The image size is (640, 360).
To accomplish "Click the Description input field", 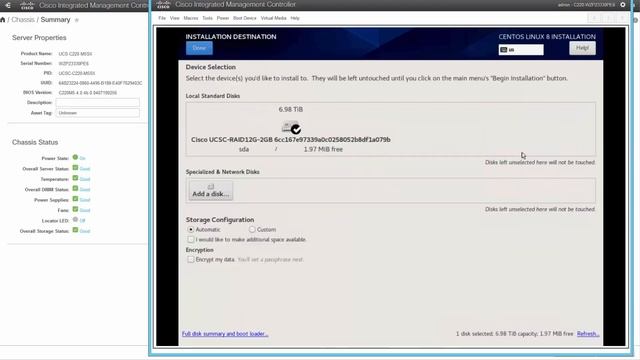I will (98, 102).
